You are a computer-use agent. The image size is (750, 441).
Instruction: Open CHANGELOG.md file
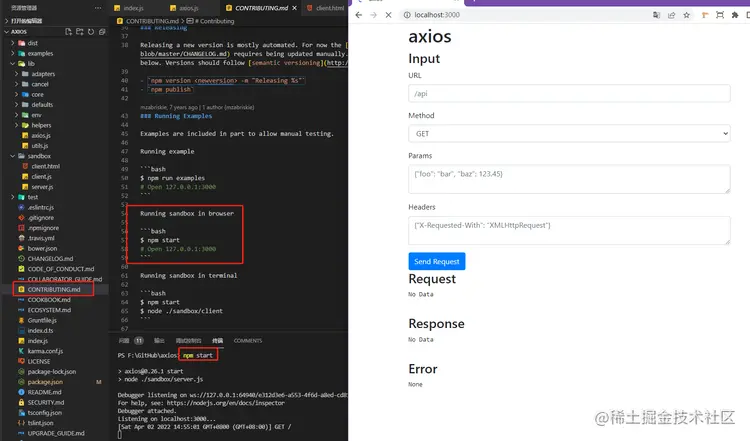coord(50,259)
